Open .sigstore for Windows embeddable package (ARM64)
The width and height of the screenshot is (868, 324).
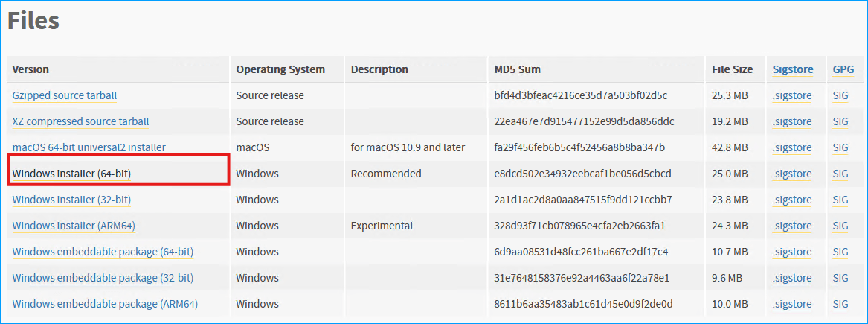[x=791, y=304]
